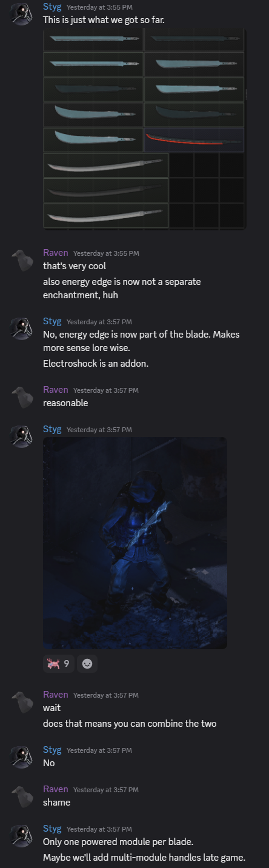Click Raven's username above "that's very cool"
The width and height of the screenshot is (269, 868).
(x=56, y=253)
